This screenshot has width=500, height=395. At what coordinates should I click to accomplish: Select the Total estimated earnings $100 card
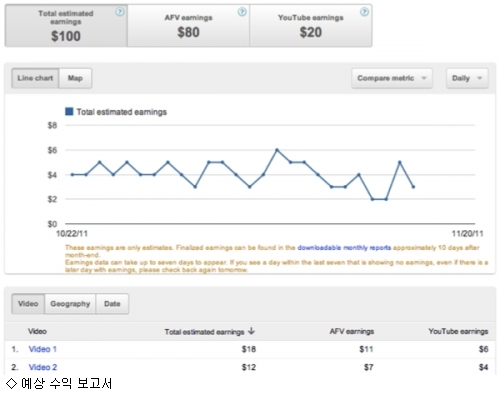tap(66, 26)
